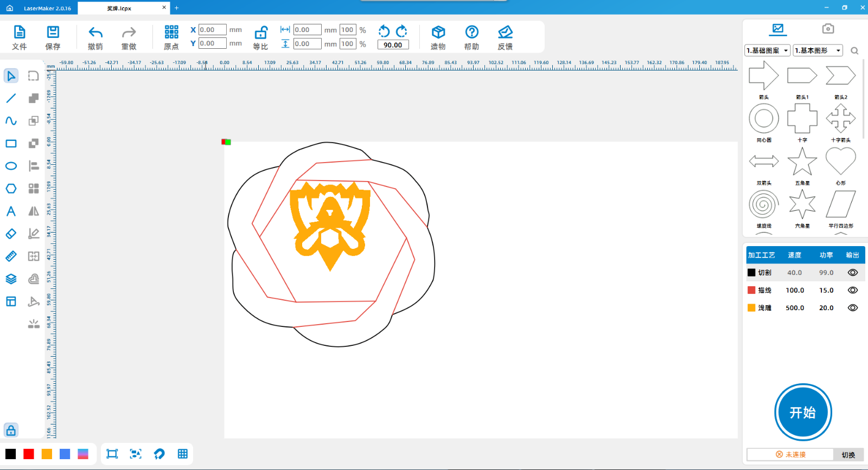868x470 pixels.
Task: Select the line drawing tool
Action: click(x=11, y=98)
